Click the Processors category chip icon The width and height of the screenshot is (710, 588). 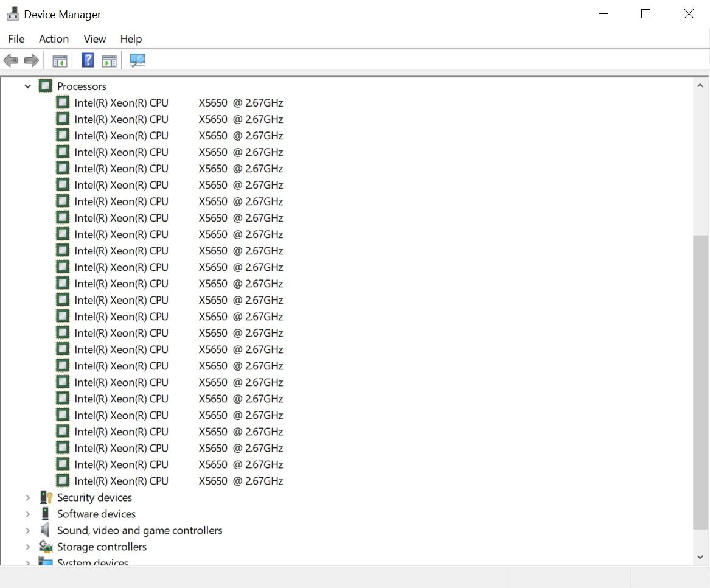click(x=45, y=86)
